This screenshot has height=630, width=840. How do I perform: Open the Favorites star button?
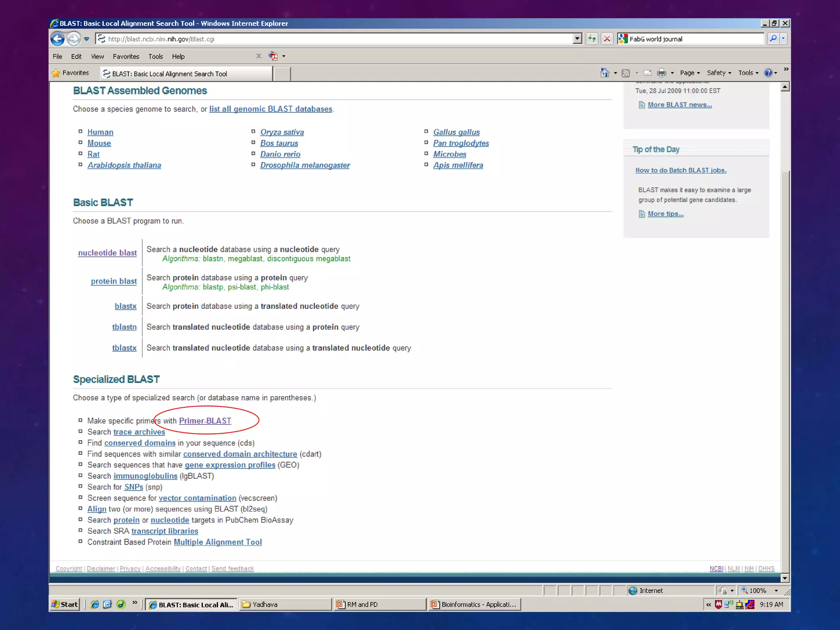tap(71, 73)
